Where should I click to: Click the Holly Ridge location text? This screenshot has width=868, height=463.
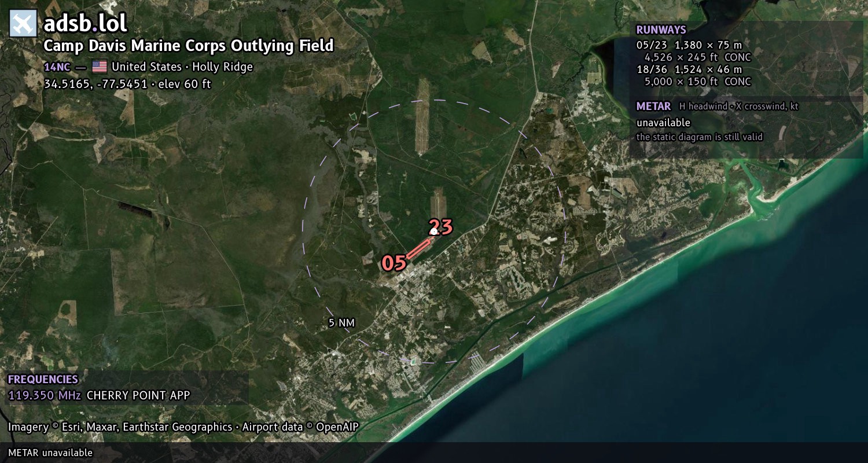[x=222, y=67]
